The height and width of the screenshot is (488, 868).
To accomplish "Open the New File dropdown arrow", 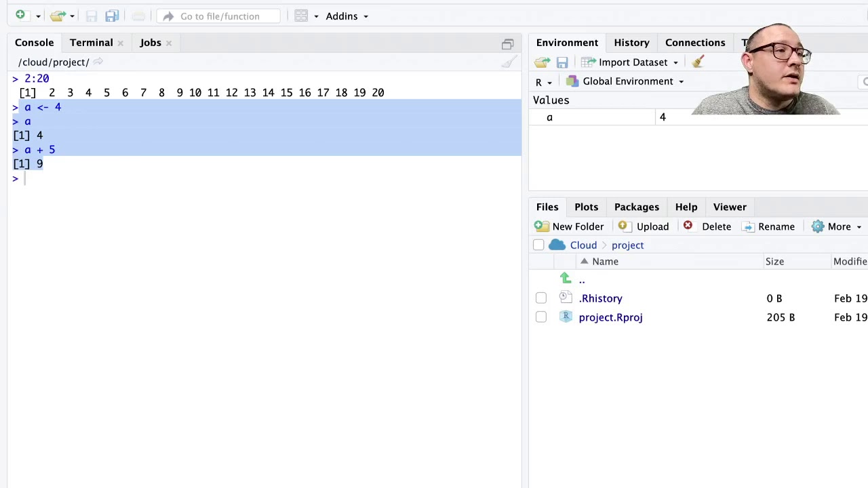I will click(x=38, y=16).
